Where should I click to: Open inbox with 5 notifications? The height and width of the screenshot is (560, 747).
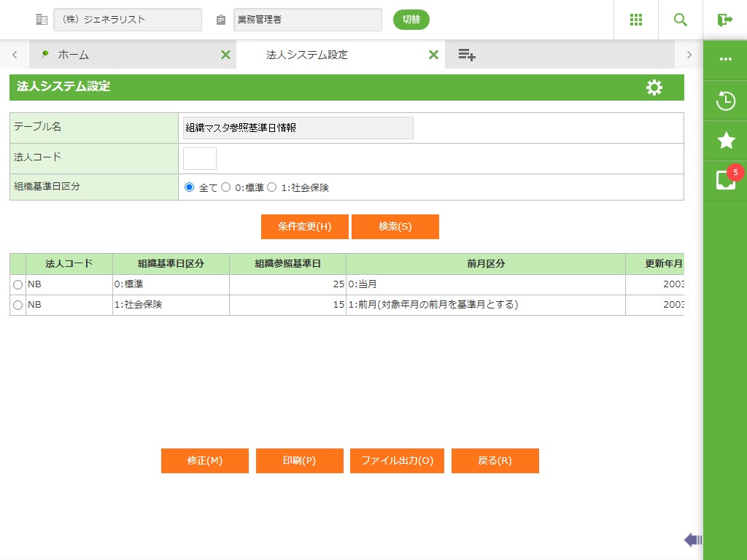(726, 180)
